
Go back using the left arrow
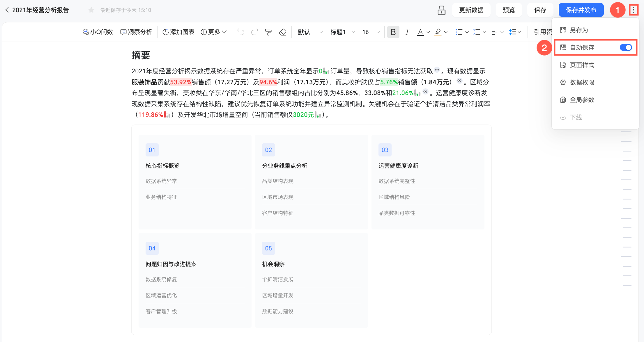click(x=7, y=10)
